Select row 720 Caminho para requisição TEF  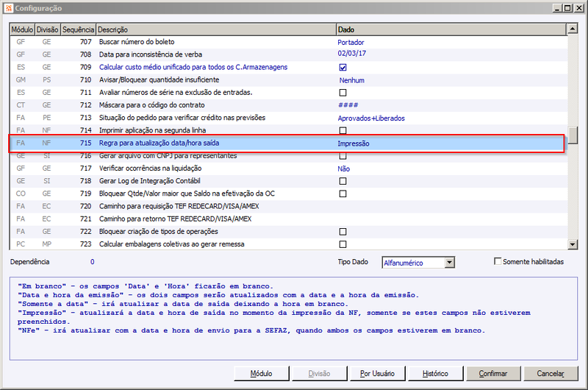pos(288,207)
